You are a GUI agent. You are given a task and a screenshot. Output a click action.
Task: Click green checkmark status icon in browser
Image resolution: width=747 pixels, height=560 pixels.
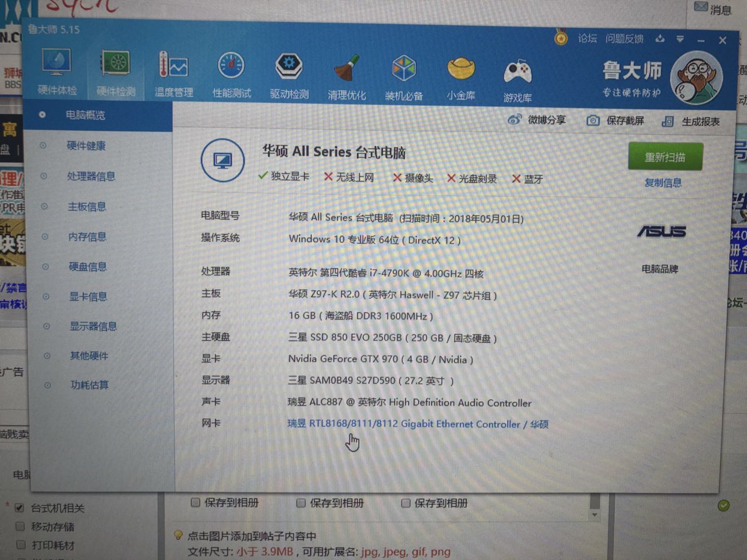click(x=724, y=505)
